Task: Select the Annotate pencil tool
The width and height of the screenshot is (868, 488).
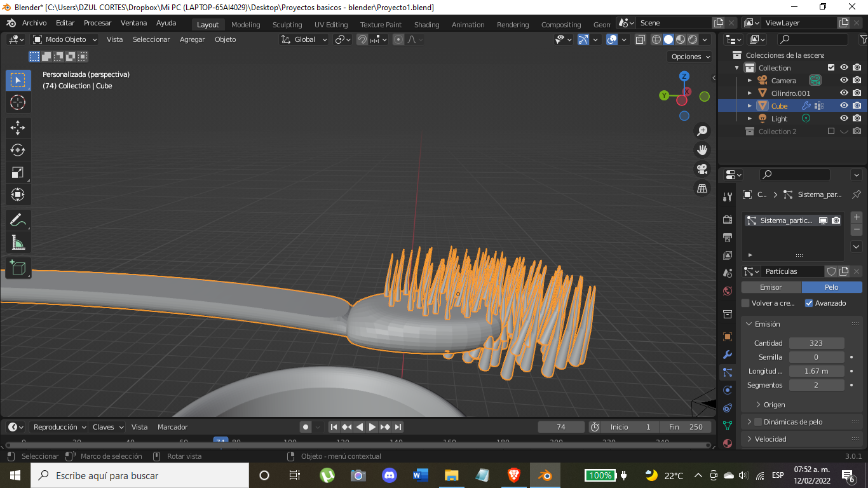Action: (18, 220)
